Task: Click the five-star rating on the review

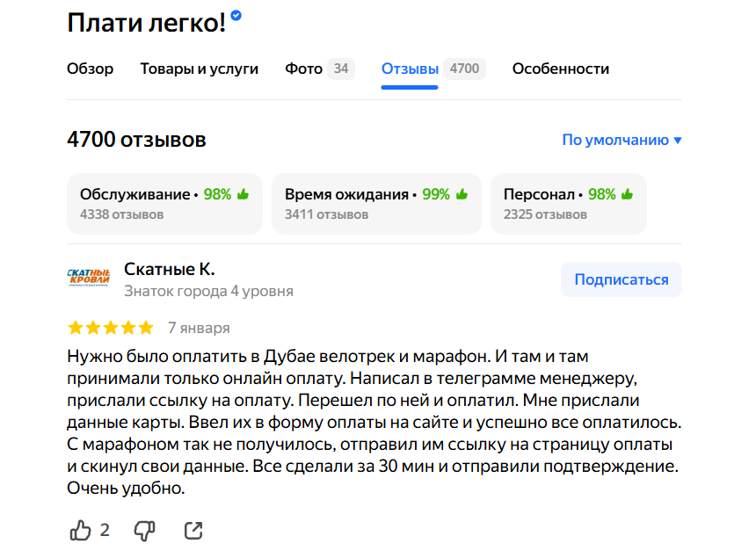Action: point(110,328)
